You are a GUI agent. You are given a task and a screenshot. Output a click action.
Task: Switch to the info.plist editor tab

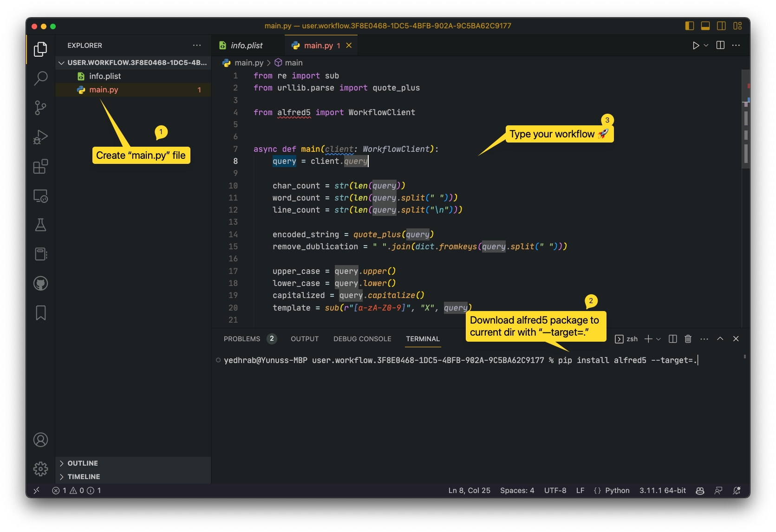coord(246,45)
